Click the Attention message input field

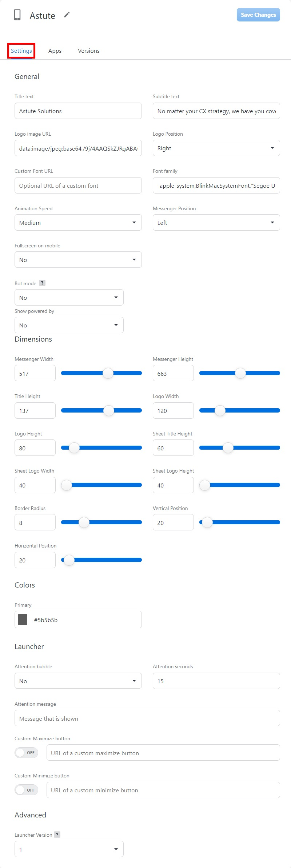click(x=147, y=718)
